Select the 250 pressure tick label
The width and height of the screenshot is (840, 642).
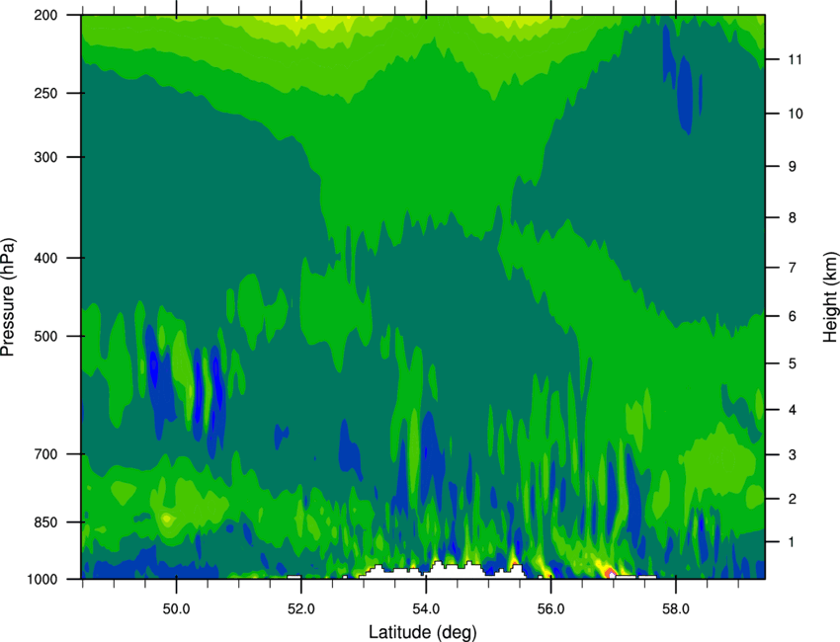point(45,93)
